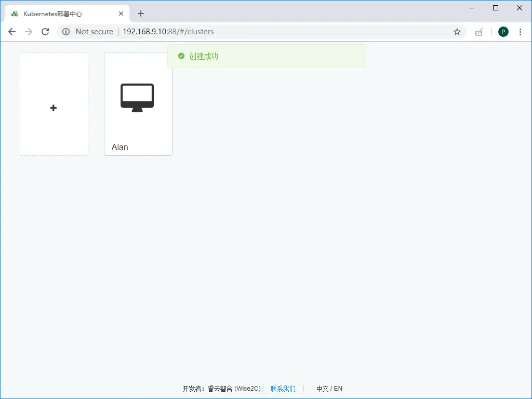Click the 中文 language option

coord(322,388)
